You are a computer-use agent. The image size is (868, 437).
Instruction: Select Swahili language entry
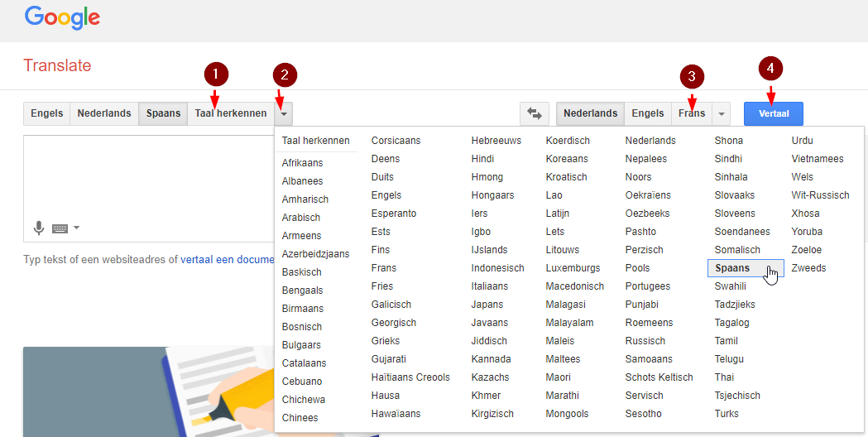(730, 286)
